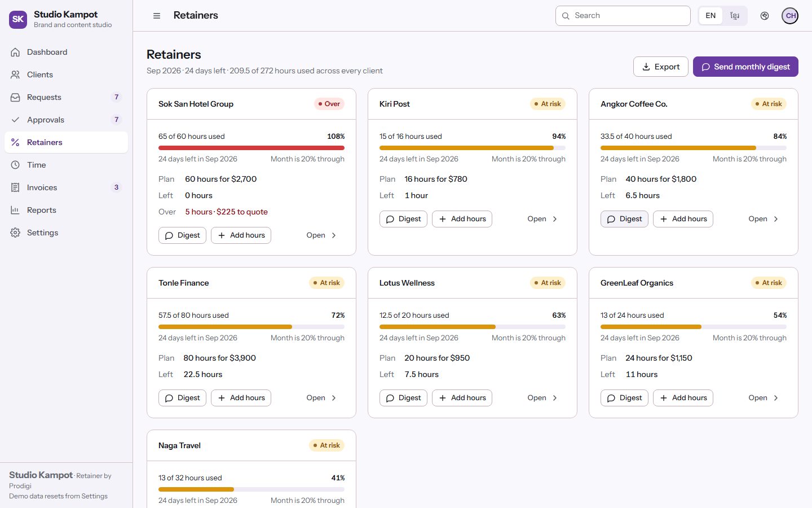Click the SK Studio Kampot logo
The width and height of the screenshot is (812, 508).
[x=18, y=19]
